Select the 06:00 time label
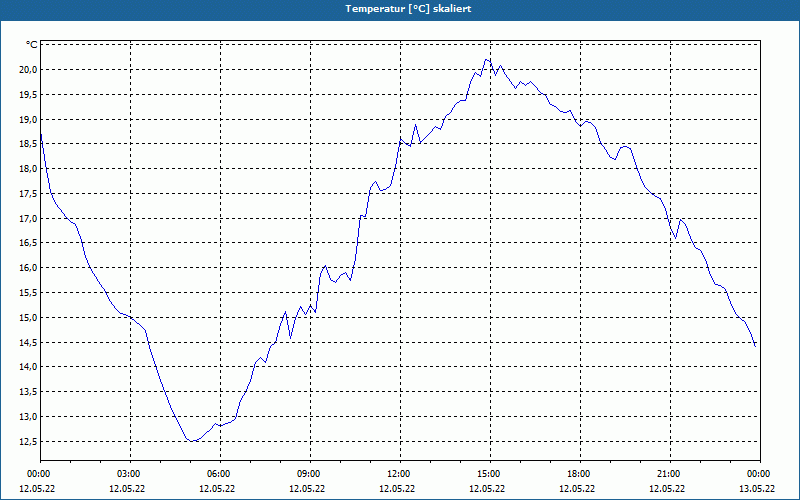Image resolution: width=800 pixels, height=500 pixels. tap(220, 474)
